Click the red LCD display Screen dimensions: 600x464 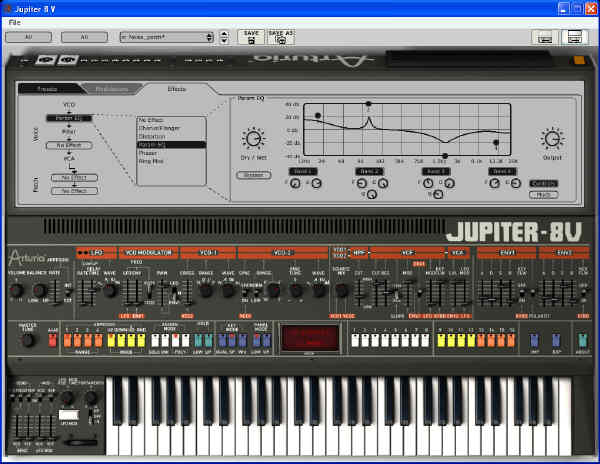coord(310,338)
